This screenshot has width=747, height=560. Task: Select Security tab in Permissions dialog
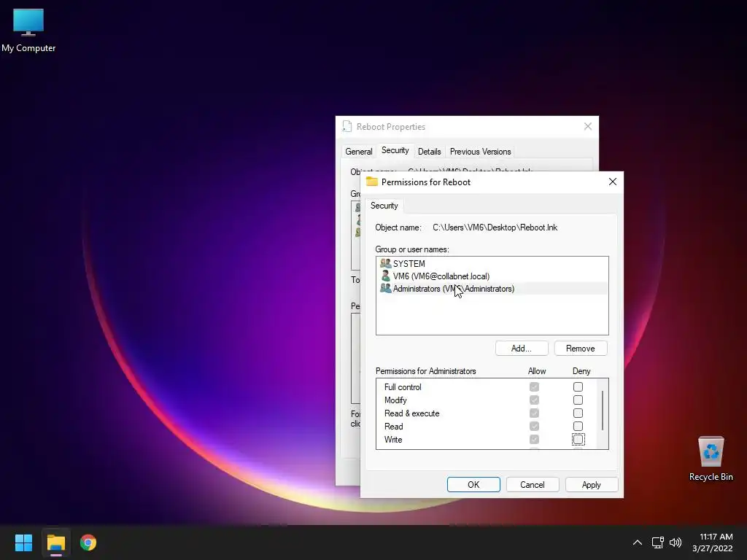(x=384, y=205)
